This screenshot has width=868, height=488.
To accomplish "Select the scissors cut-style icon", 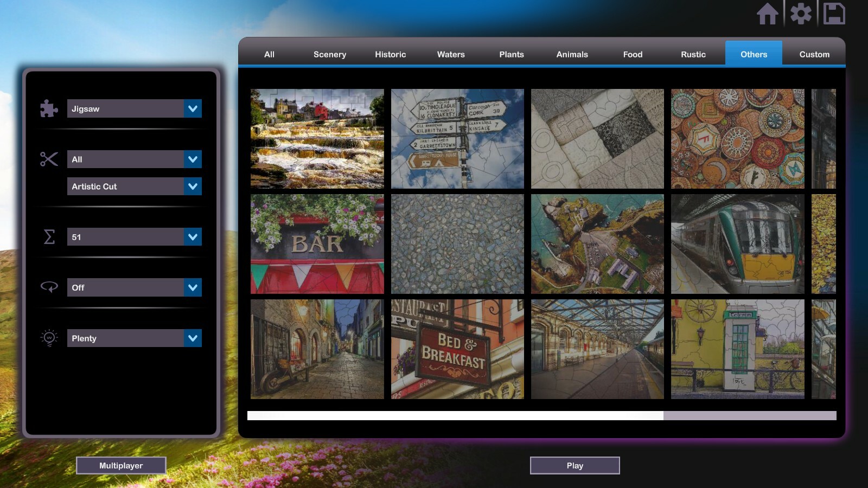I will pyautogui.click(x=49, y=159).
